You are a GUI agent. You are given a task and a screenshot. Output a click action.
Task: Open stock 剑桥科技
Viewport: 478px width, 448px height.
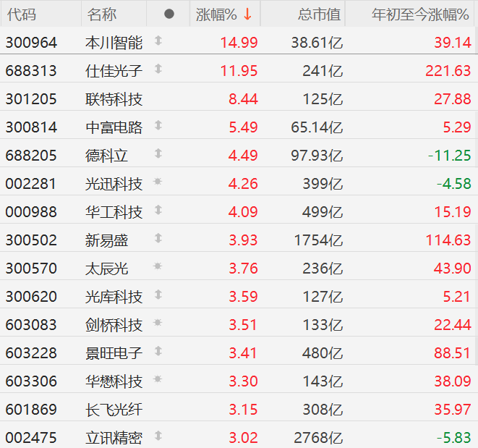pyautogui.click(x=114, y=325)
